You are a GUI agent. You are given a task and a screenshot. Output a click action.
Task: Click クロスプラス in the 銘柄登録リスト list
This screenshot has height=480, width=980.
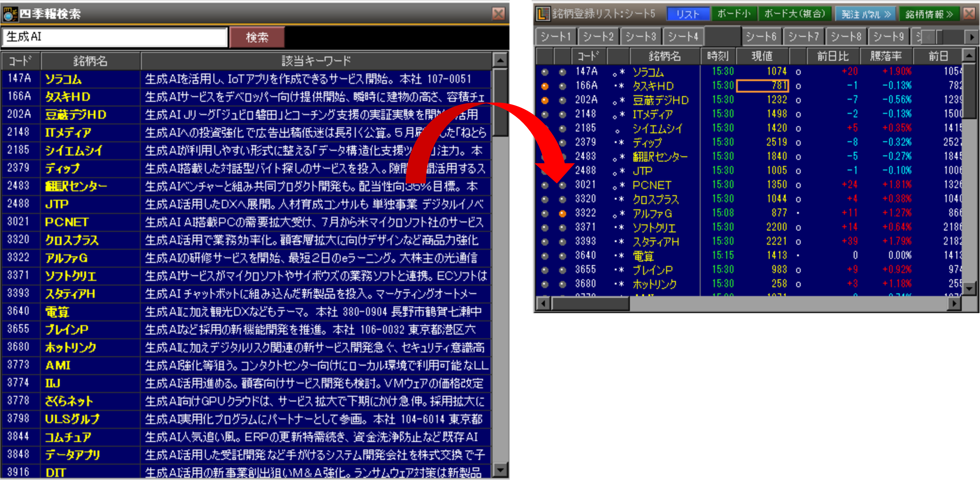[656, 199]
